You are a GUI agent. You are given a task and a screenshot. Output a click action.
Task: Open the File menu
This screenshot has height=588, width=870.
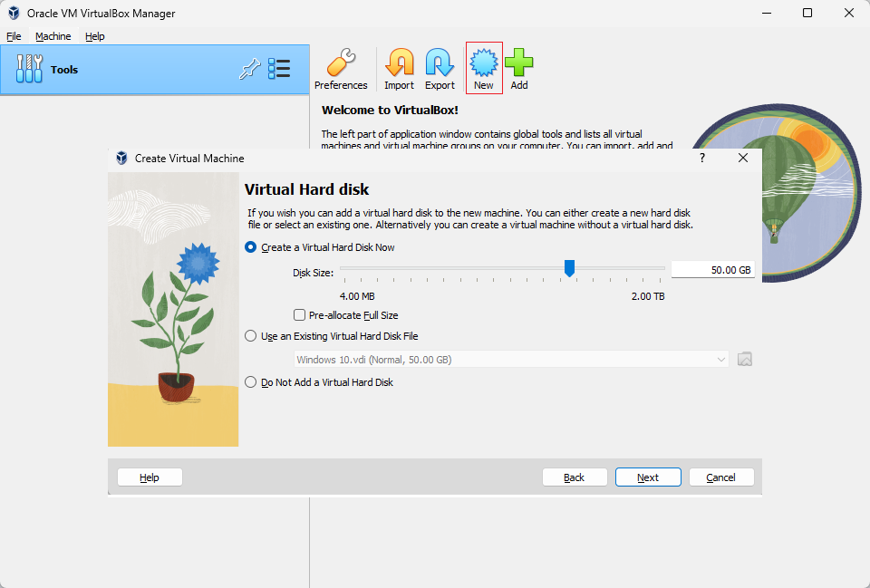pos(14,36)
